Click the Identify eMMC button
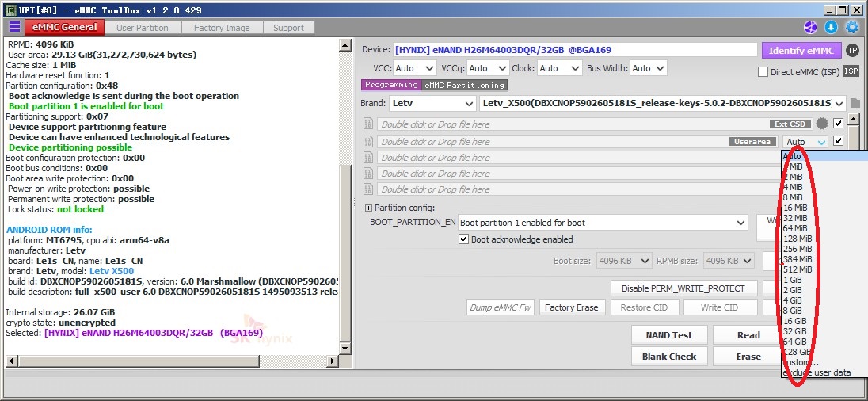 tap(801, 51)
